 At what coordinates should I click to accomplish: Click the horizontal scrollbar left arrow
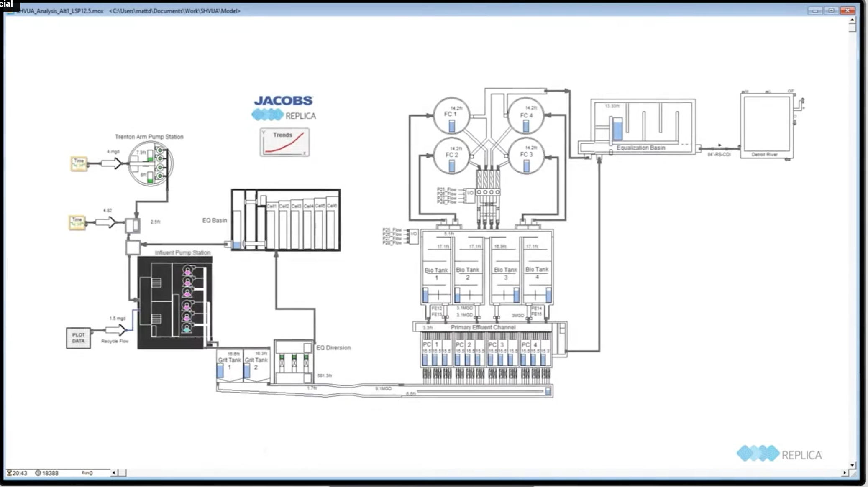click(114, 473)
